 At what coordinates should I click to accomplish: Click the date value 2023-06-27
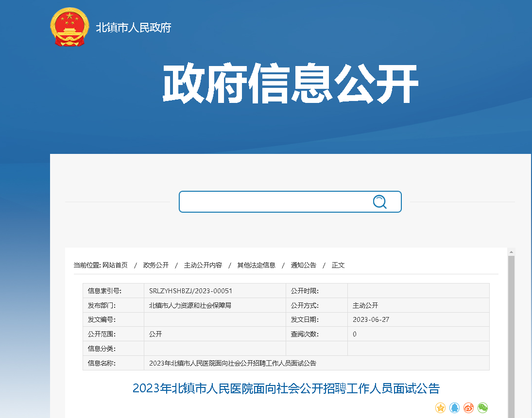(x=371, y=319)
